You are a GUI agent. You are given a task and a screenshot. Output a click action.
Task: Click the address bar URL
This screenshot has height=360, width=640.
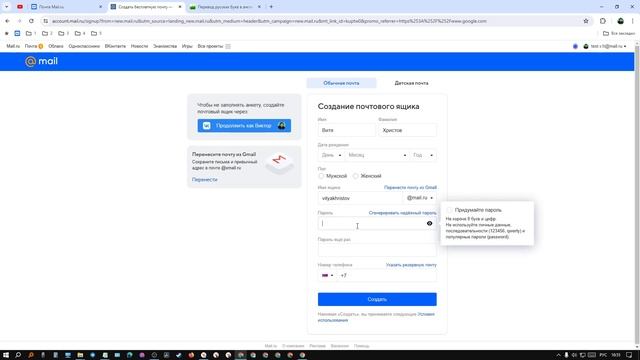pyautogui.click(x=269, y=21)
